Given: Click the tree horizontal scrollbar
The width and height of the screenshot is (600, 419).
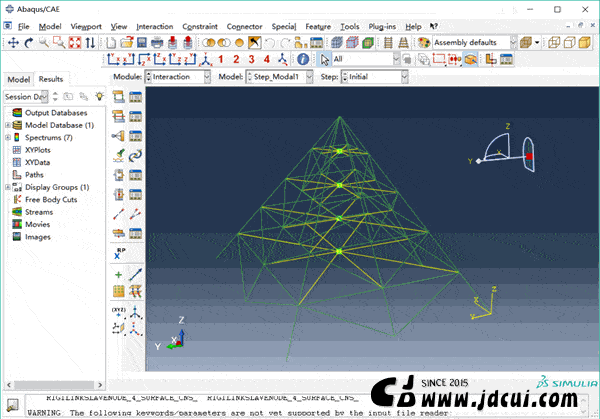Looking at the screenshot, I should tap(54, 385).
